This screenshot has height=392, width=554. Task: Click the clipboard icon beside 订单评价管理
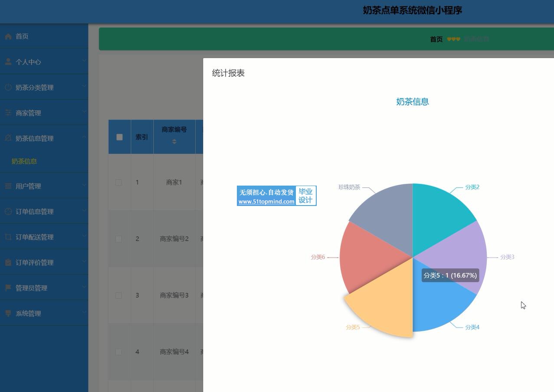[8, 262]
